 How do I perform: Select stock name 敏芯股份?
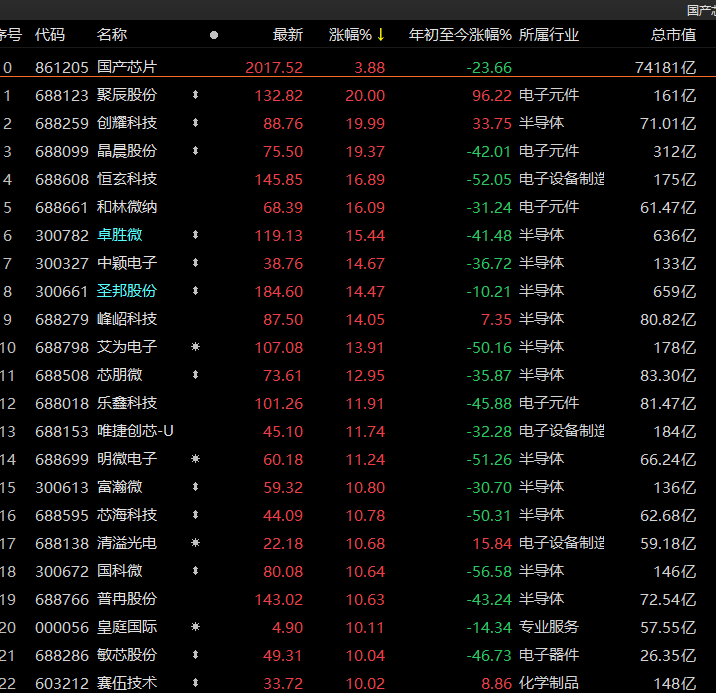coord(127,655)
